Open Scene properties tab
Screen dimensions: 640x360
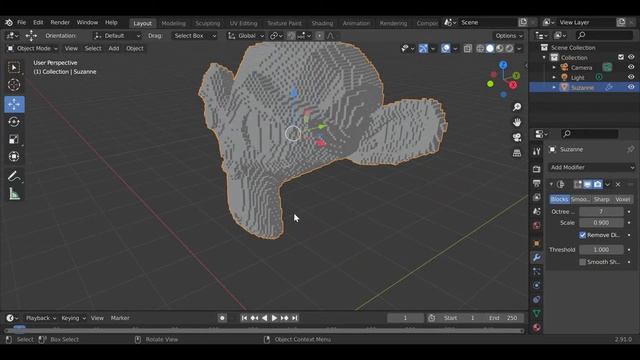tap(536, 211)
